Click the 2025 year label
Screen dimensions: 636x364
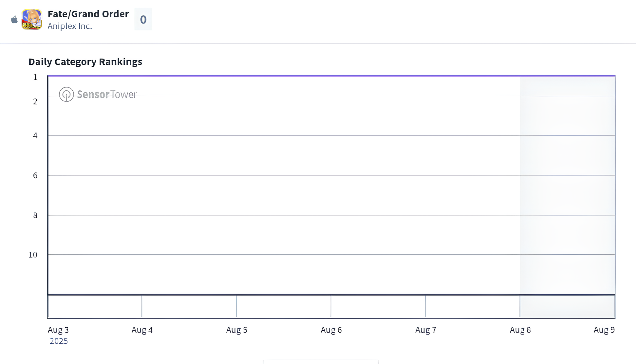(59, 341)
